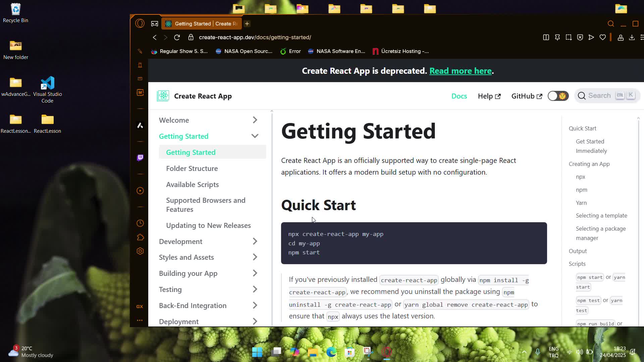Open volume control in system tray

(579, 352)
